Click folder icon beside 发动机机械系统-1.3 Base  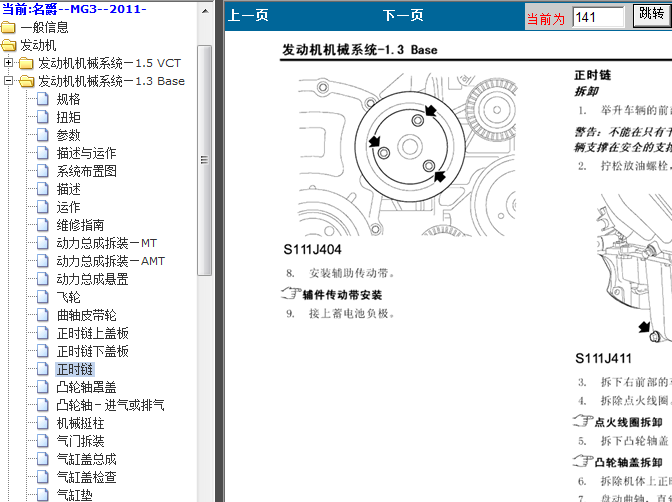point(27,81)
